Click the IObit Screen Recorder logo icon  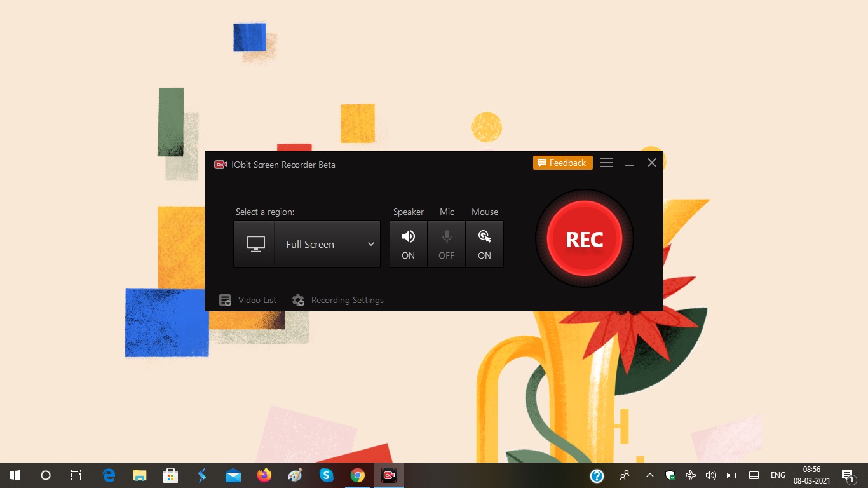[220, 165]
